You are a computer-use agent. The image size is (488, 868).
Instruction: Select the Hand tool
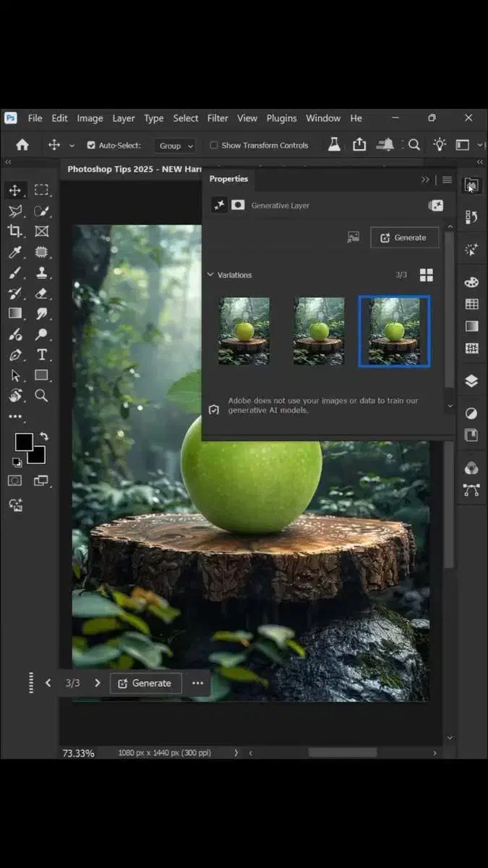[x=14, y=395]
